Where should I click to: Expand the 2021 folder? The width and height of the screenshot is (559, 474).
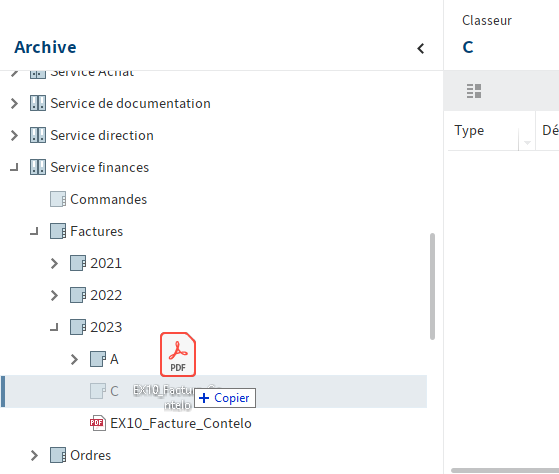[x=54, y=263]
